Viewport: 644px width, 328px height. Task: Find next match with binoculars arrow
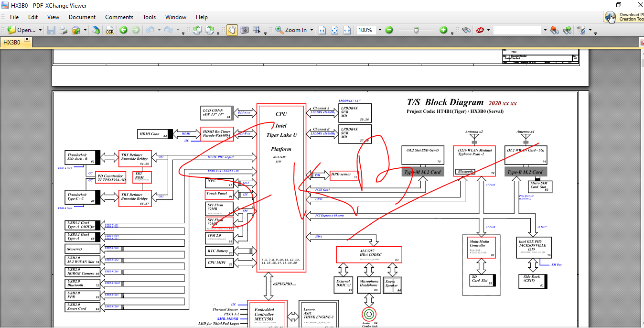567,30
